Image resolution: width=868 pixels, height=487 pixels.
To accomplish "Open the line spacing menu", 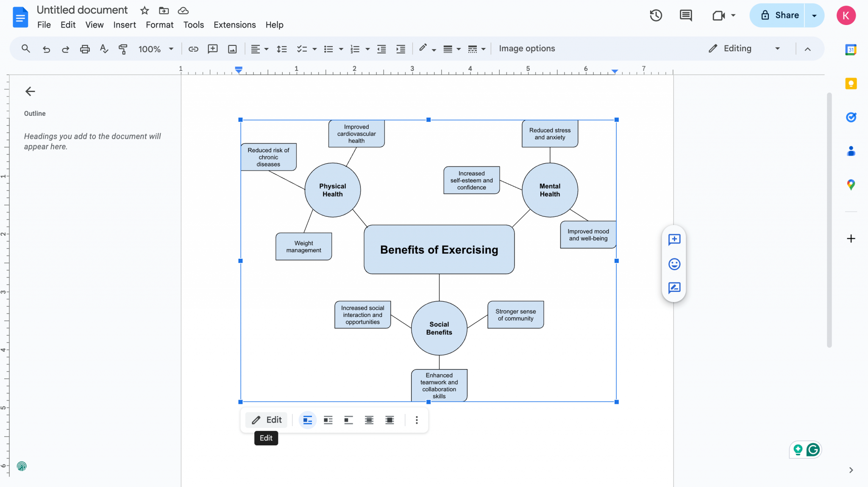I will 281,49.
